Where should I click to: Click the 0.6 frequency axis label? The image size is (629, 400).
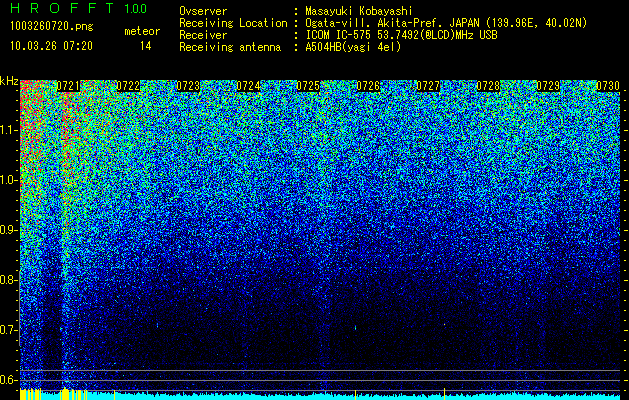pos(9,380)
